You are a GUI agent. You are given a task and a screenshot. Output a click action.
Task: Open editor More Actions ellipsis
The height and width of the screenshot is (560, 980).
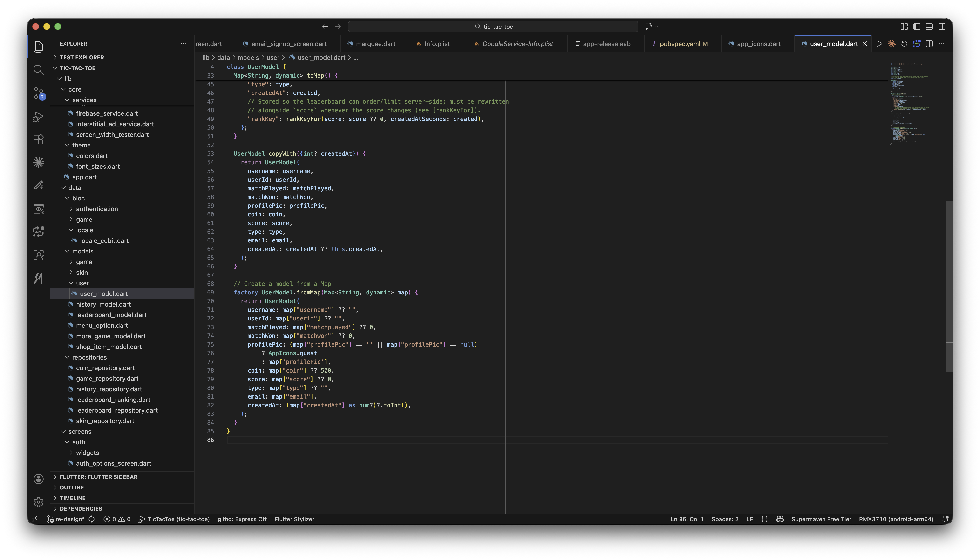point(942,44)
